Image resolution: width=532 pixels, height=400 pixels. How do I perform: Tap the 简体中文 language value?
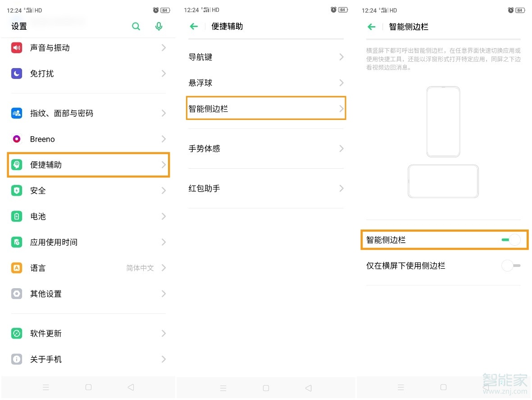pos(140,268)
